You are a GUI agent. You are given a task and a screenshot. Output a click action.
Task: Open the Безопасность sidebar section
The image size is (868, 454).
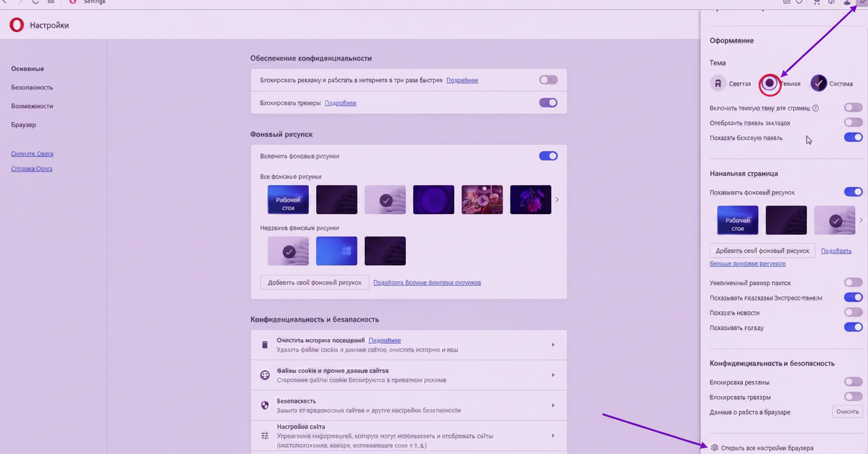32,88
